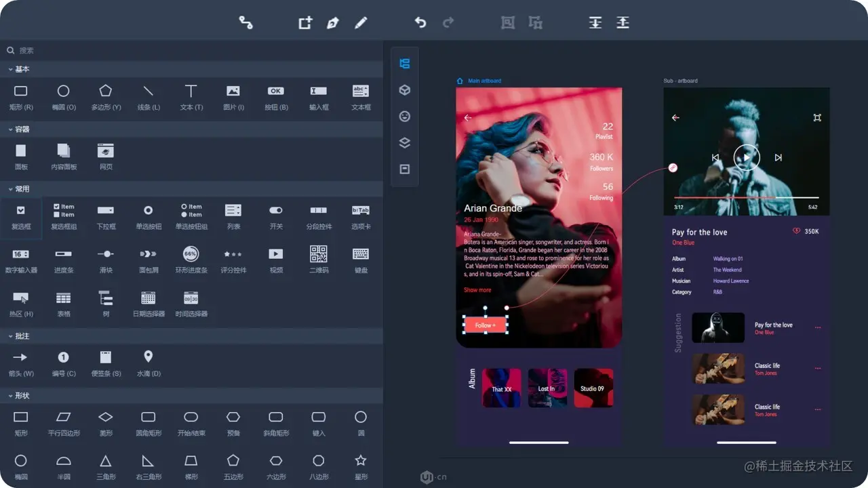Pick the 热区 (H) hotspot component
The width and height of the screenshot is (868, 488).
21,303
